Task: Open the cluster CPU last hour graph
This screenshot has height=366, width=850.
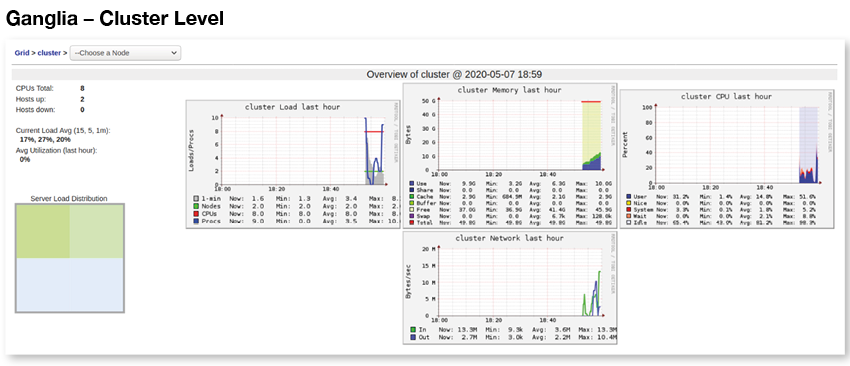Action: [x=726, y=158]
